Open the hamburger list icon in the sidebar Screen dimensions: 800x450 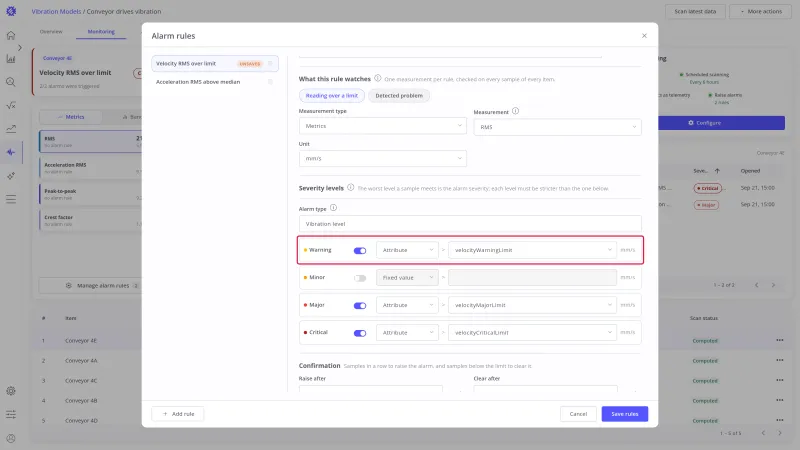coord(11,199)
